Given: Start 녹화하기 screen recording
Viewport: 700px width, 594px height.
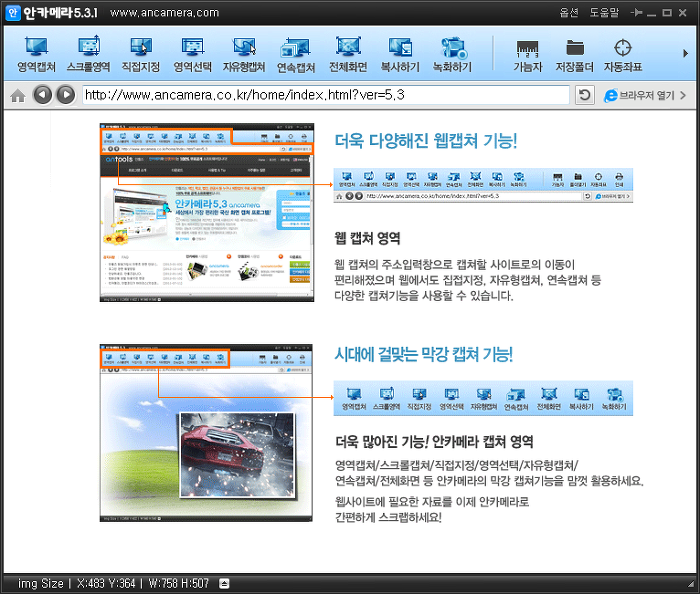Looking at the screenshot, I should pyautogui.click(x=452, y=54).
